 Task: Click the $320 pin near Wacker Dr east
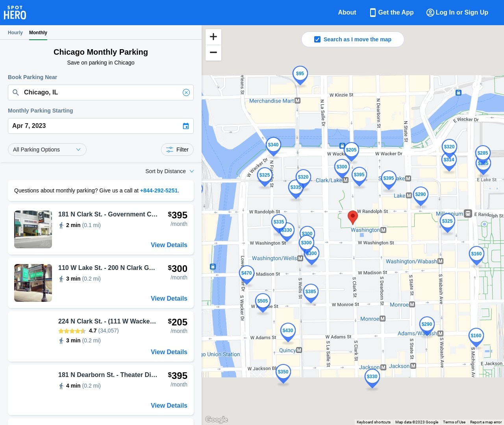[449, 146]
